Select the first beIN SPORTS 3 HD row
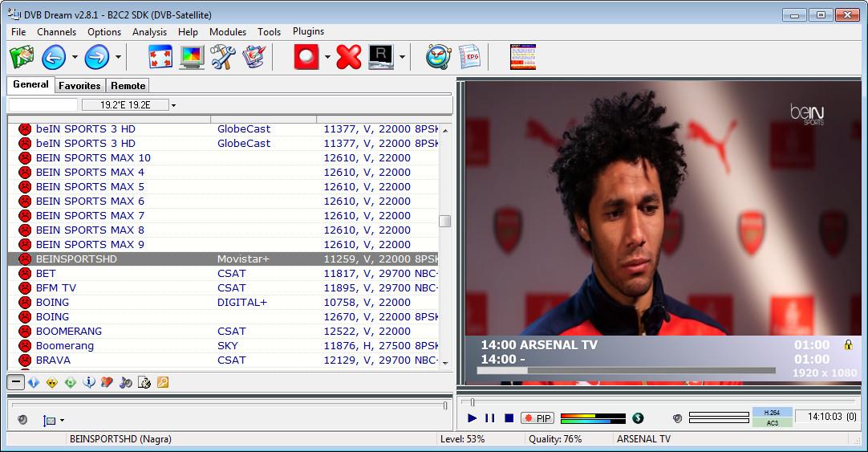This screenshot has width=868, height=452. 224,129
